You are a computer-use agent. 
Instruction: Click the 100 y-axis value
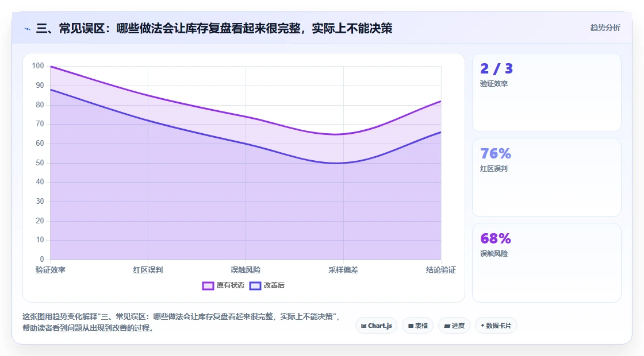click(38, 66)
